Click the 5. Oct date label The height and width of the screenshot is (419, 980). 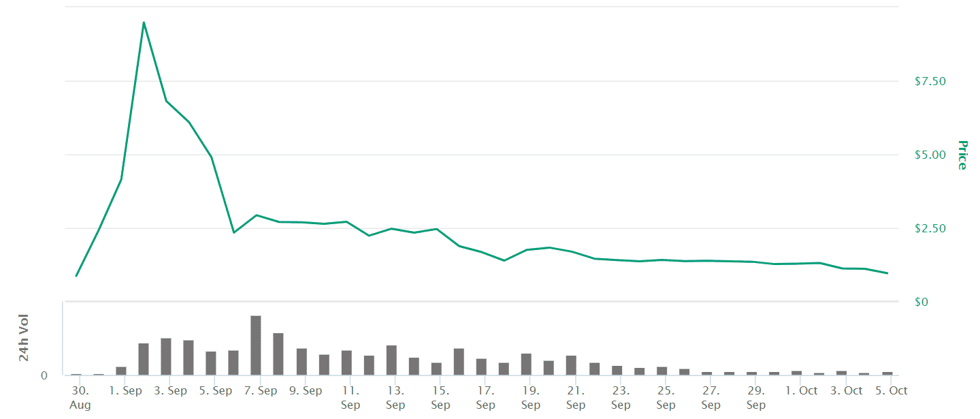(892, 391)
